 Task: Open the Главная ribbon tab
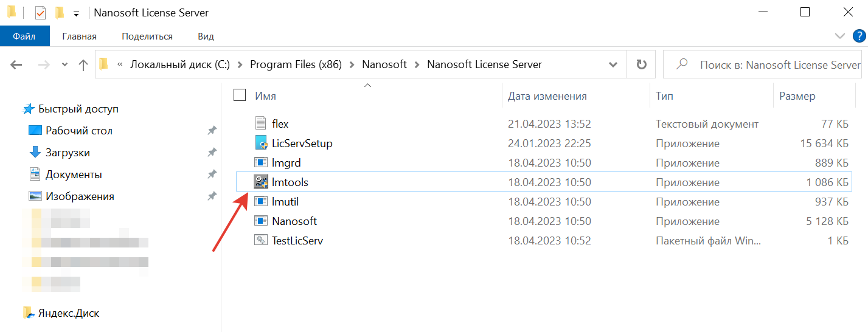pos(79,36)
